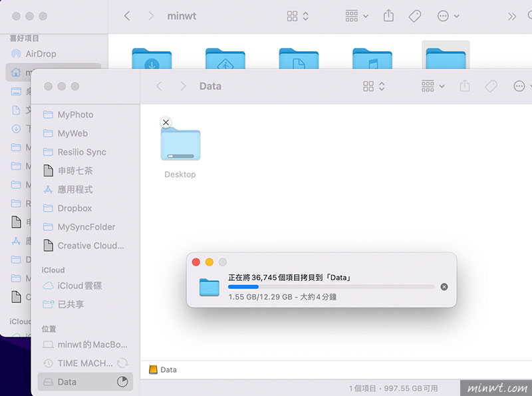Click the Tags icon in the Data window toolbar

491,86
